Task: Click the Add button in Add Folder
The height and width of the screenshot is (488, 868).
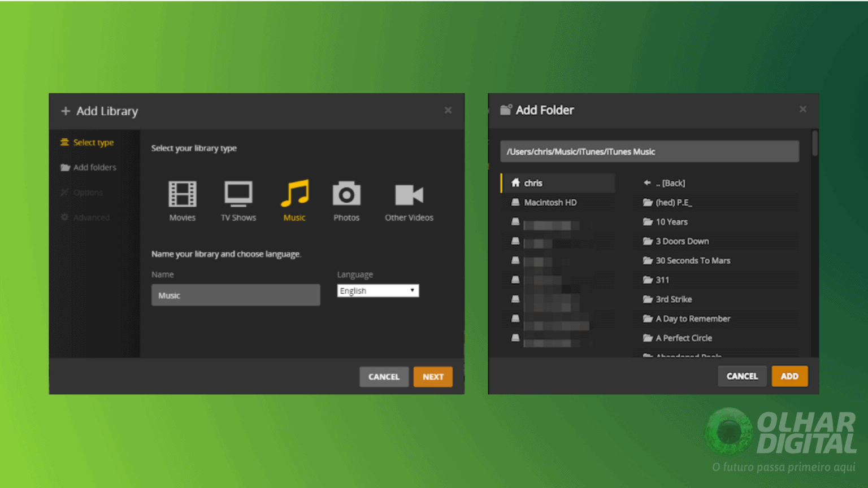Action: (789, 376)
